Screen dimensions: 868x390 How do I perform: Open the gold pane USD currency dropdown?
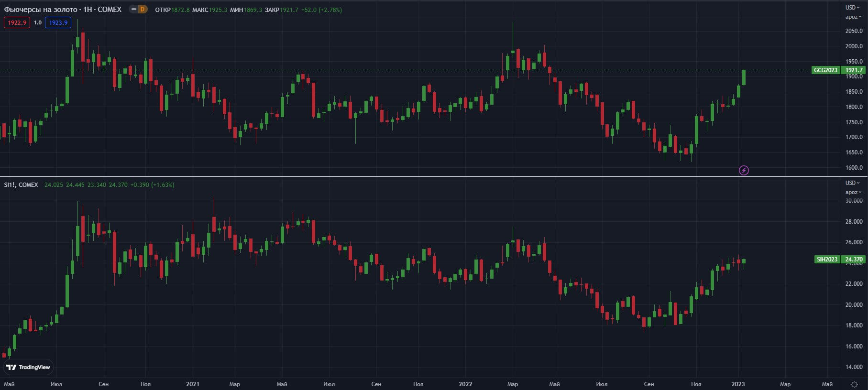click(x=852, y=7)
